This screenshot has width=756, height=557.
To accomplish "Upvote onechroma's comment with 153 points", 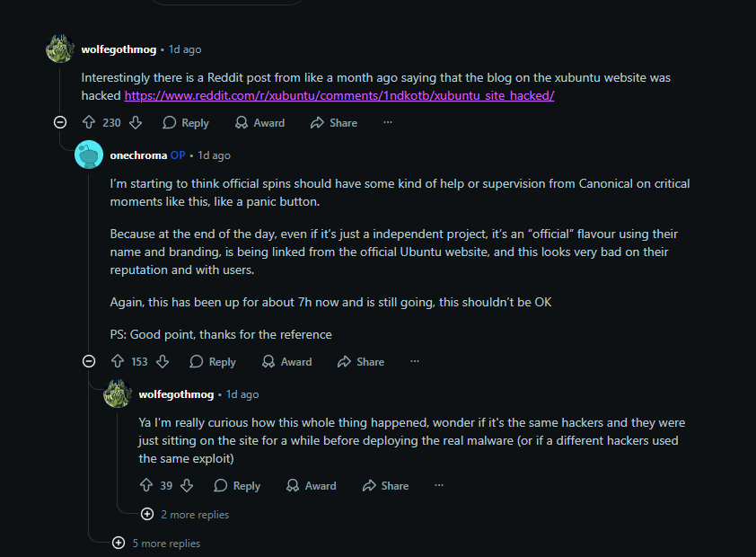I will [118, 362].
